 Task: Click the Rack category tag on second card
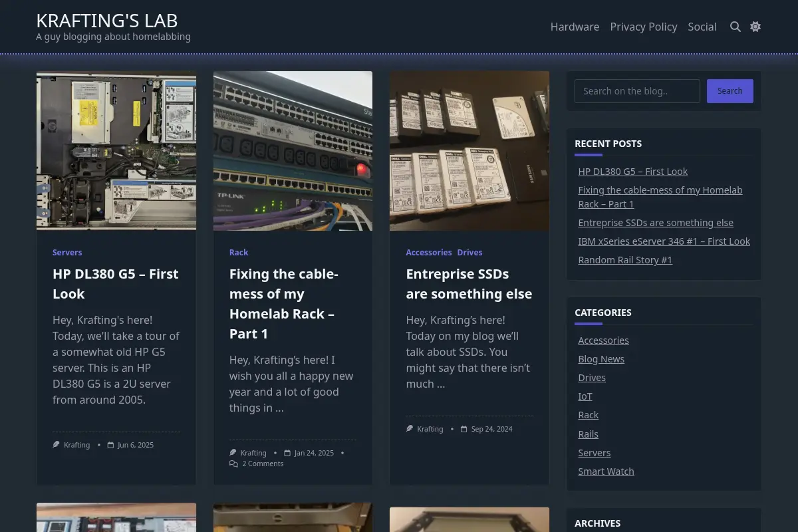(x=239, y=253)
